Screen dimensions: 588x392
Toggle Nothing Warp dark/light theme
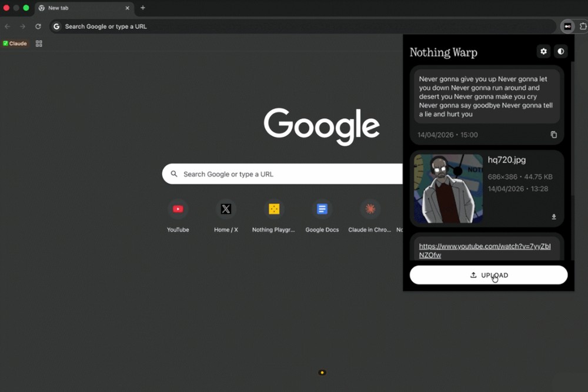coord(560,52)
